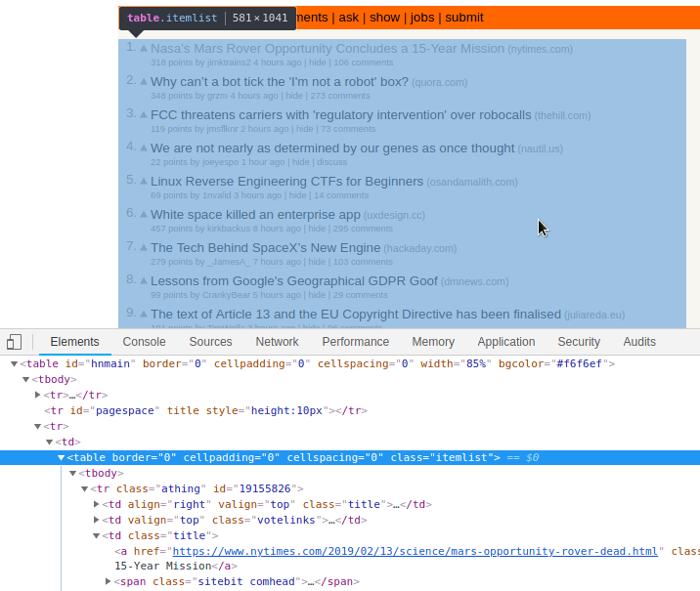Screen dimensions: 700x591
Task: Upvote the Nasa's Mars Rover Opportunity story
Action: (x=144, y=49)
